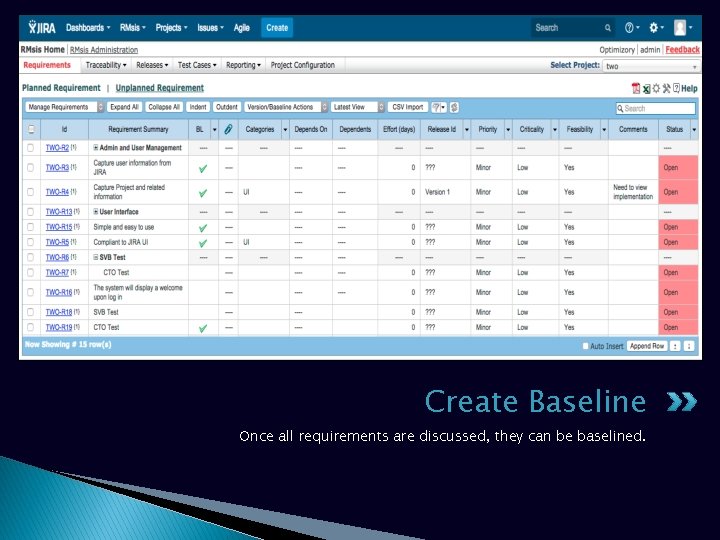Open the Manage Requirements dropdown
Image resolution: width=720 pixels, height=540 pixels.
click(64, 107)
